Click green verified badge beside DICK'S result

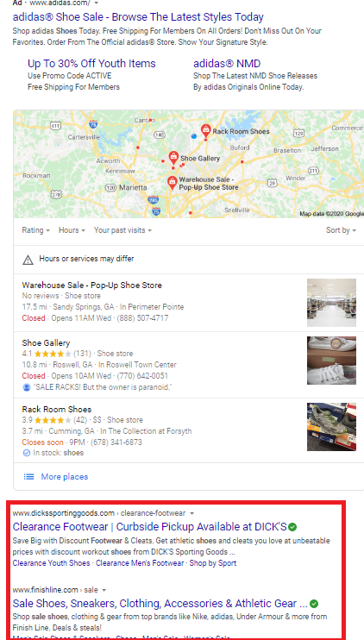292,527
